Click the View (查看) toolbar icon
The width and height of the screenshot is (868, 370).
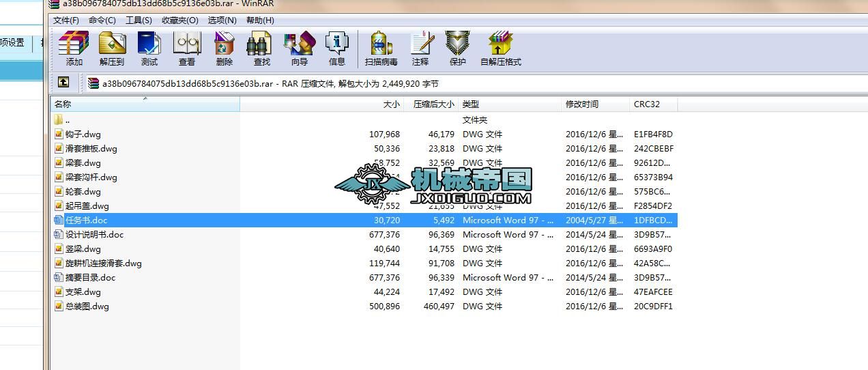tap(187, 44)
